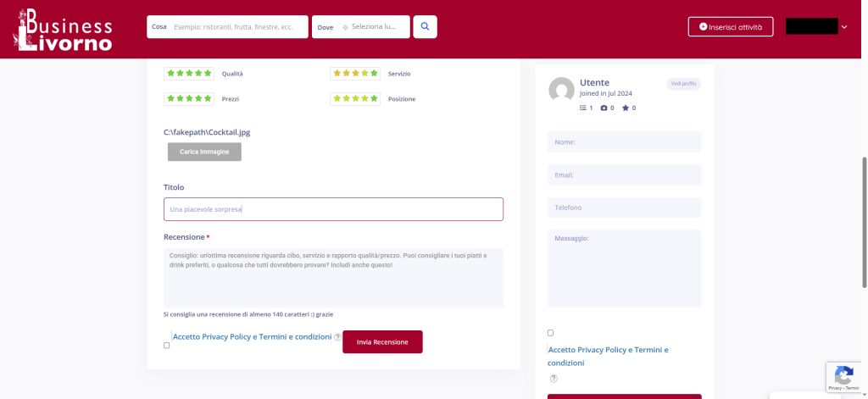Viewport: 868px width, 399px height.
Task: Click the sidebar photo count camera icon
Action: [604, 108]
